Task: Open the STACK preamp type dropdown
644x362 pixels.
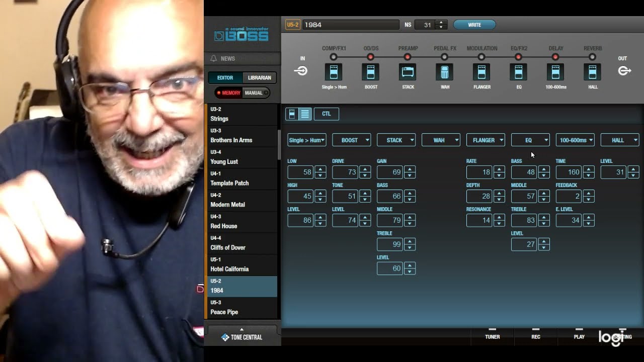Action: click(x=396, y=140)
